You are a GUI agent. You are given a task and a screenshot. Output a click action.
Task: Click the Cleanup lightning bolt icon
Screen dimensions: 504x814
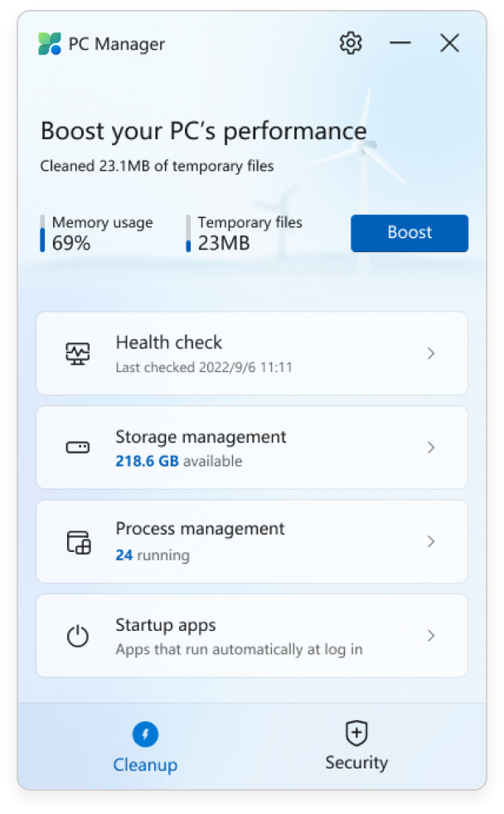click(145, 734)
